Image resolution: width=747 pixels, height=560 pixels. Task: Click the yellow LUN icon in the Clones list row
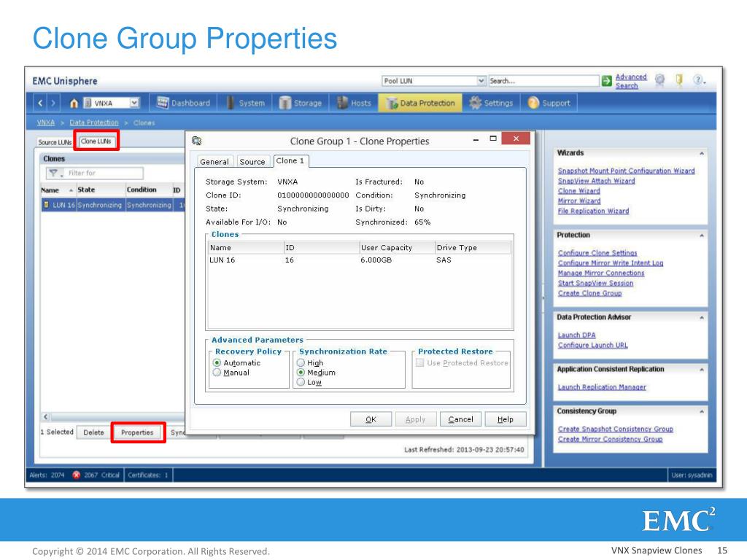(46, 205)
